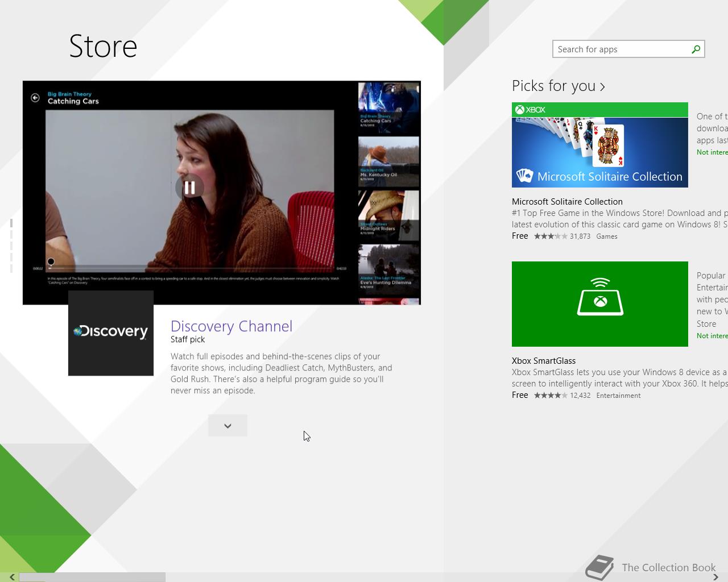The image size is (728, 582).
Task: Select the Ms. Kentucky Oil episode thumbnail
Action: point(389,161)
